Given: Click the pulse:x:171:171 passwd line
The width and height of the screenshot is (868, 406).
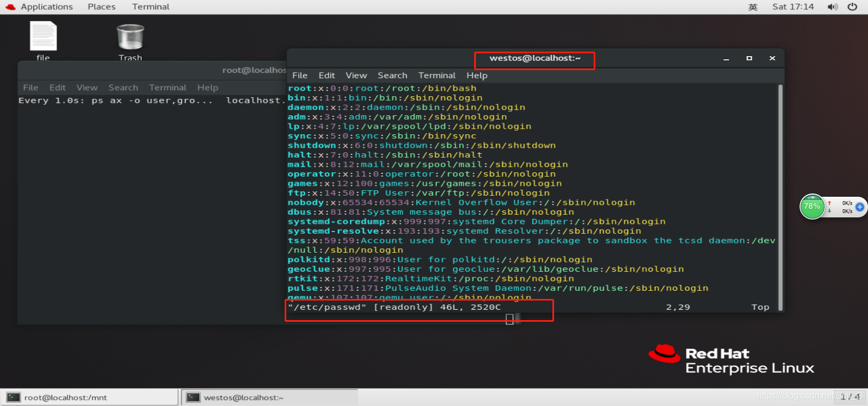Looking at the screenshot, I should [498, 288].
